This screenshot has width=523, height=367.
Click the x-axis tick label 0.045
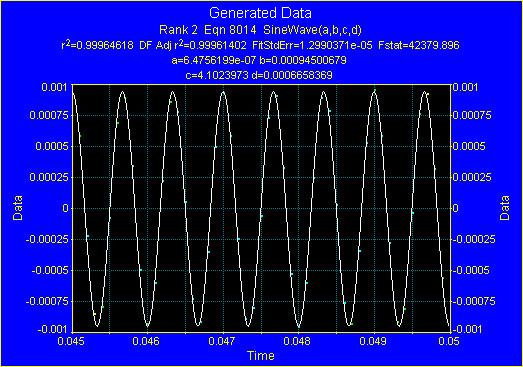point(71,341)
